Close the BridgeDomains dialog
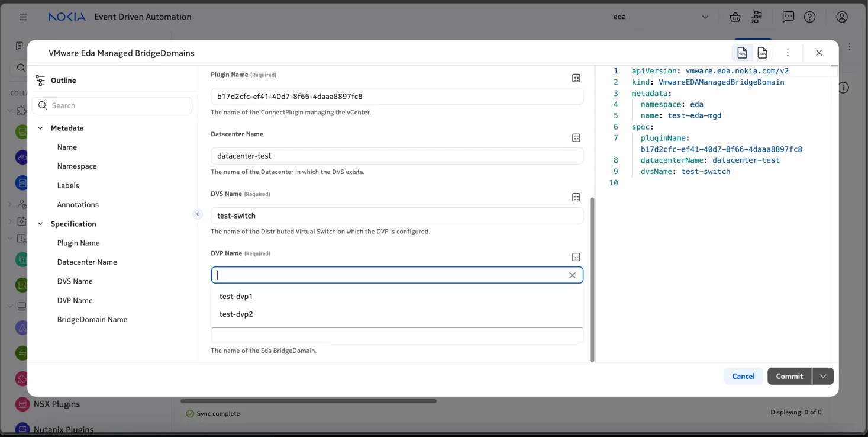868x437 pixels. click(819, 53)
